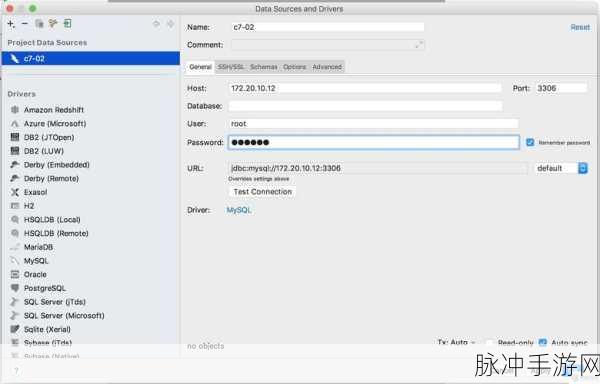The height and width of the screenshot is (384, 600).
Task: Toggle the Read-only checkbox
Action: pos(489,343)
